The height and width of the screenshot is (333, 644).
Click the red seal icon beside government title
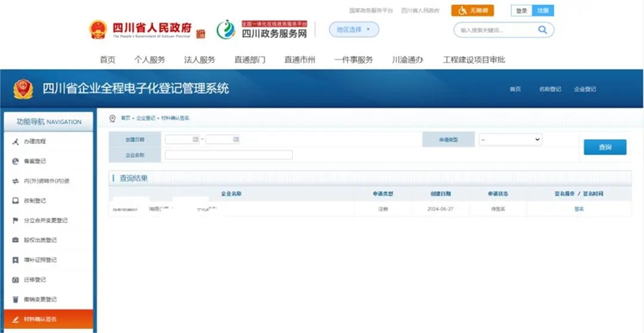click(200, 33)
